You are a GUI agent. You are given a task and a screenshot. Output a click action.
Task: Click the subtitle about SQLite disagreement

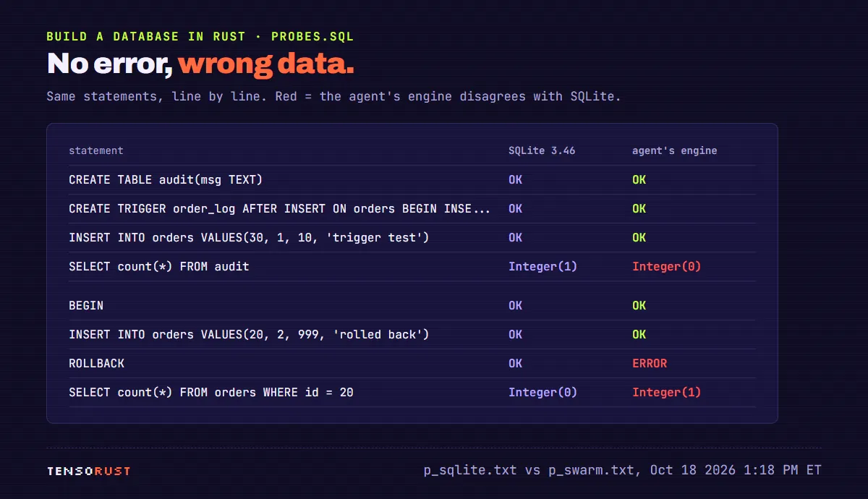[x=333, y=96]
